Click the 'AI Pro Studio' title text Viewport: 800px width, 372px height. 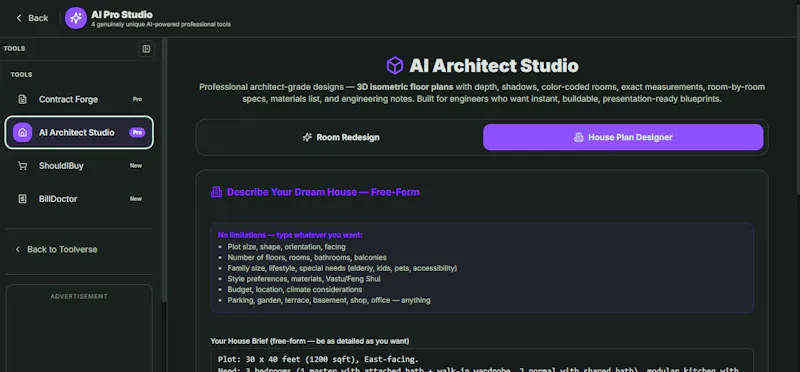pyautogui.click(x=122, y=15)
